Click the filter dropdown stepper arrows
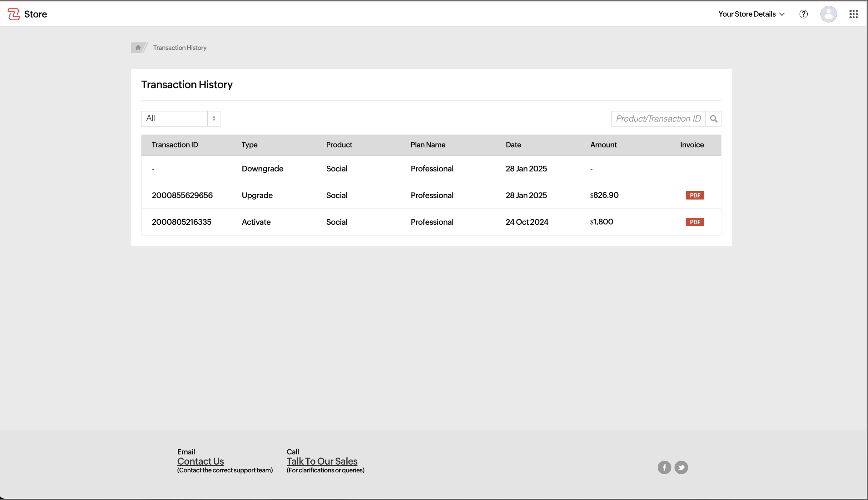The image size is (868, 500). [214, 119]
